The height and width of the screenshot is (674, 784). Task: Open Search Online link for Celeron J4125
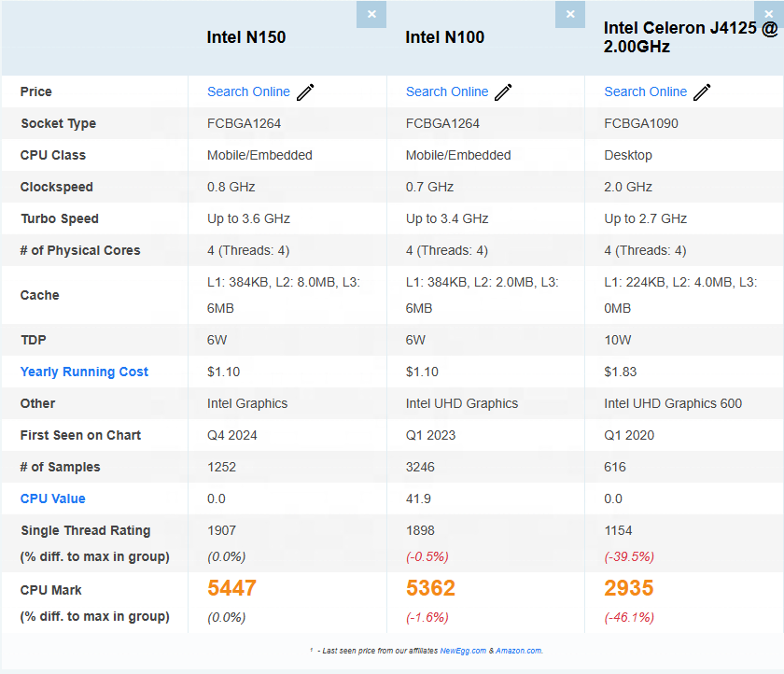click(646, 92)
